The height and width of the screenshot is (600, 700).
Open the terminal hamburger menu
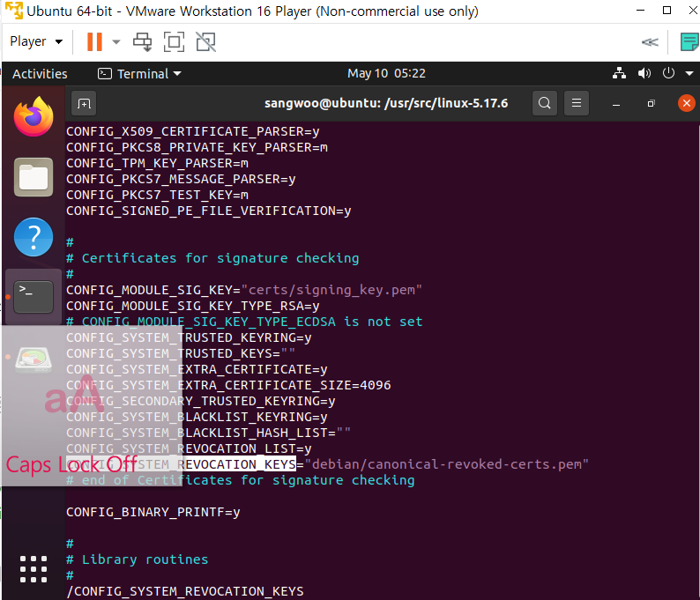coord(577,103)
